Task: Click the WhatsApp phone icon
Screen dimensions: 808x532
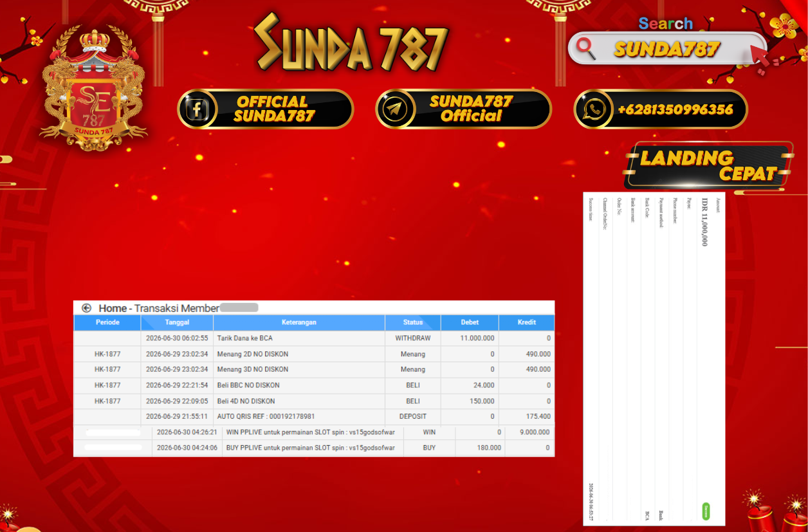Action: pos(592,109)
